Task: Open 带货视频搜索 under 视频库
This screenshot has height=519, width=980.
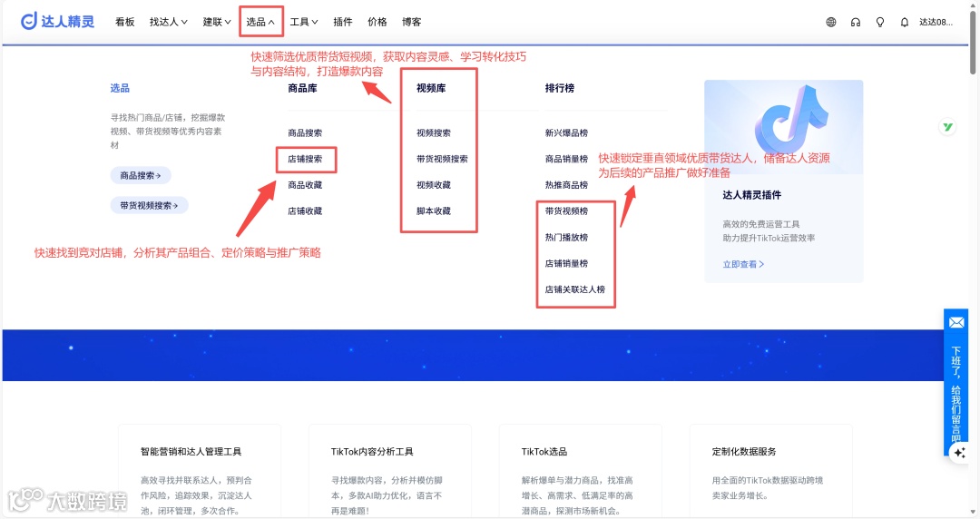Action: [x=442, y=159]
